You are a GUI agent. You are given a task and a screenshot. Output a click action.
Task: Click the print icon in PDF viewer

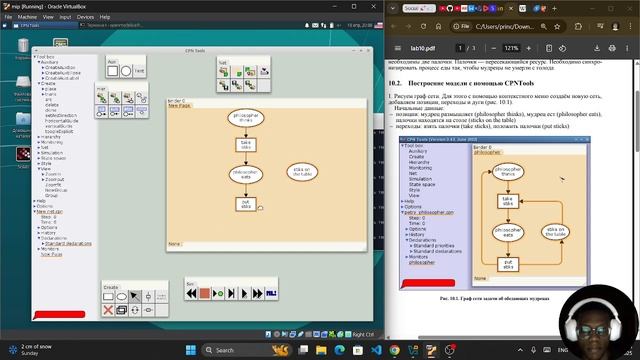coord(612,48)
